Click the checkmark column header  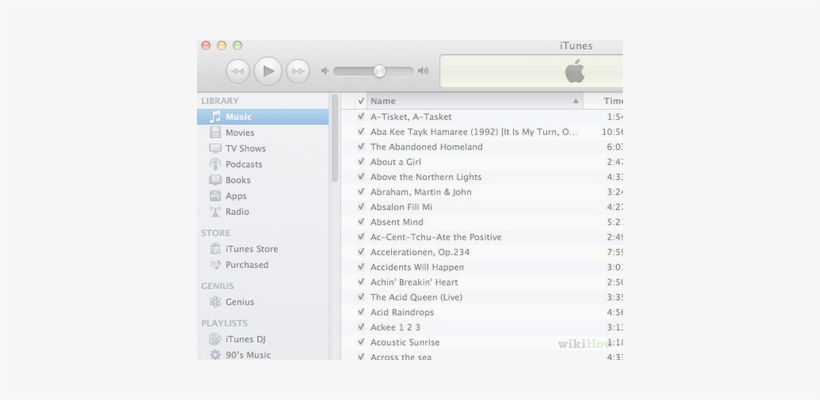click(361, 101)
